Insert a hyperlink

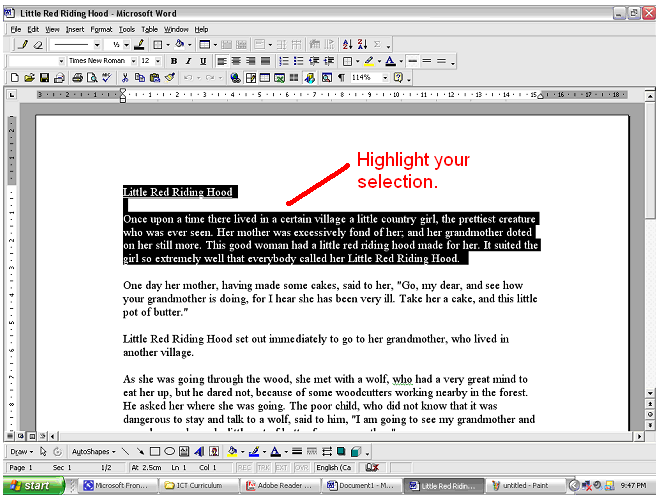pyautogui.click(x=235, y=78)
